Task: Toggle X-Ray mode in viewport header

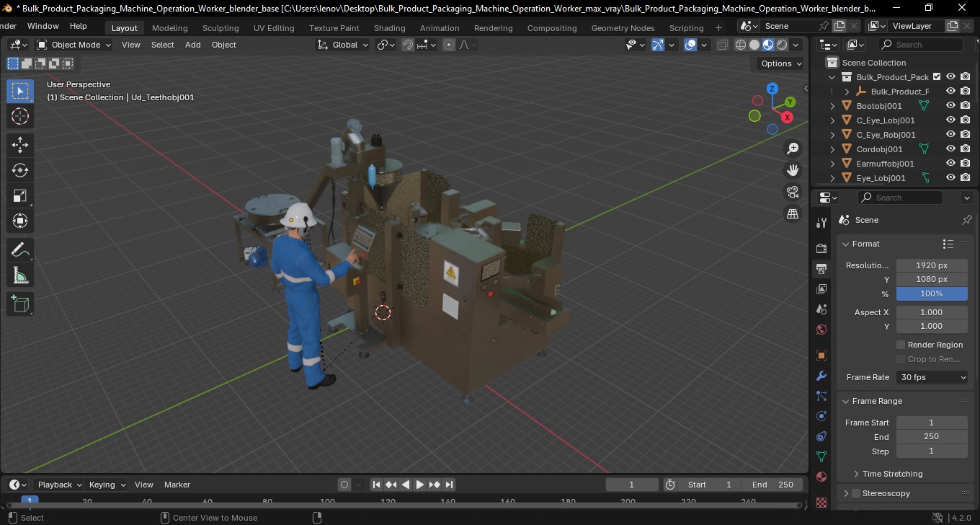Action: 722,45
